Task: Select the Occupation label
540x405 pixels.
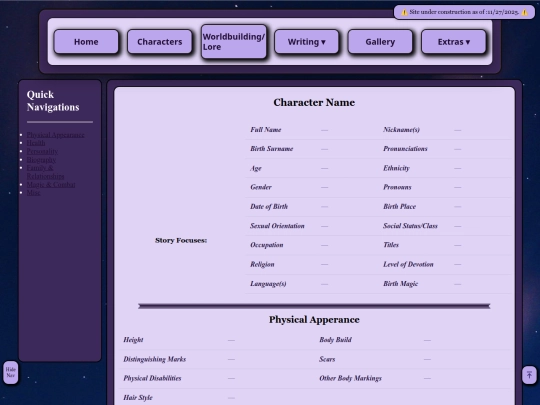Action: point(267,245)
